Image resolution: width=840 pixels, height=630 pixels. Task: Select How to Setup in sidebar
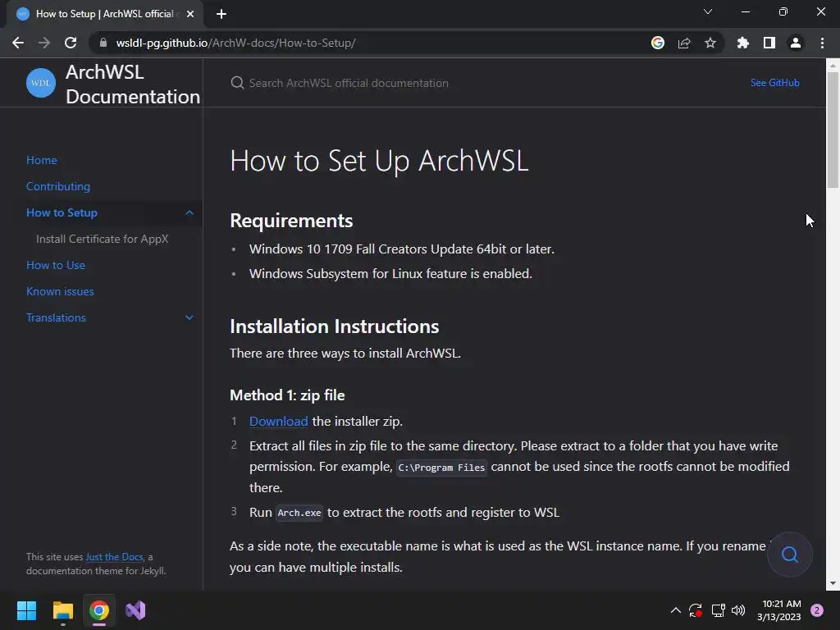pos(62,212)
